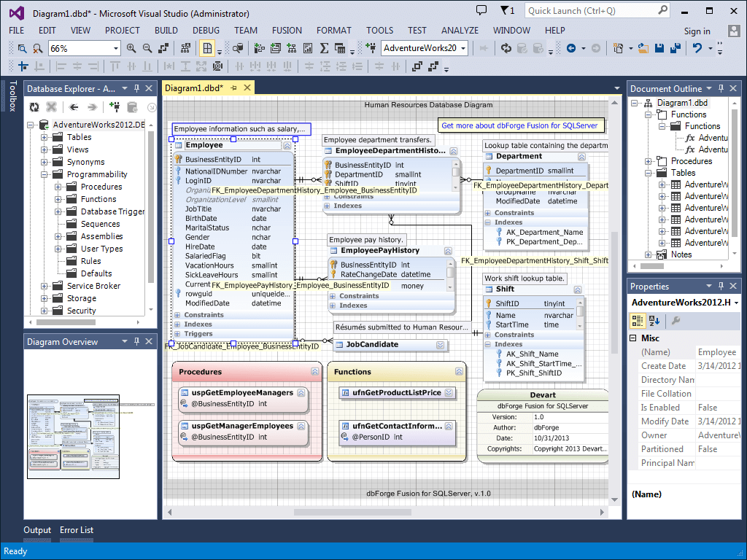The height and width of the screenshot is (560, 747).
Task: Click the zoom in magnifier icon
Action: pos(131,48)
